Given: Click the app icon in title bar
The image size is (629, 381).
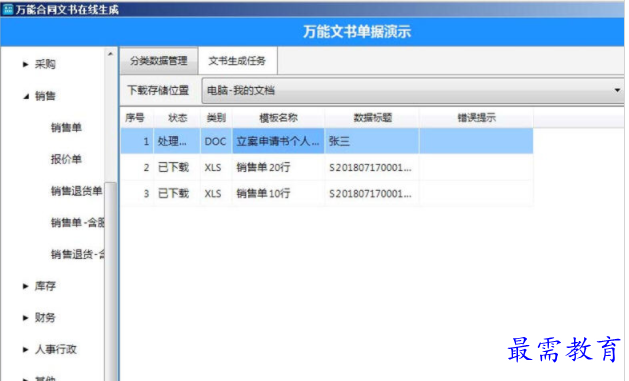Looking at the screenshot, I should point(8,9).
